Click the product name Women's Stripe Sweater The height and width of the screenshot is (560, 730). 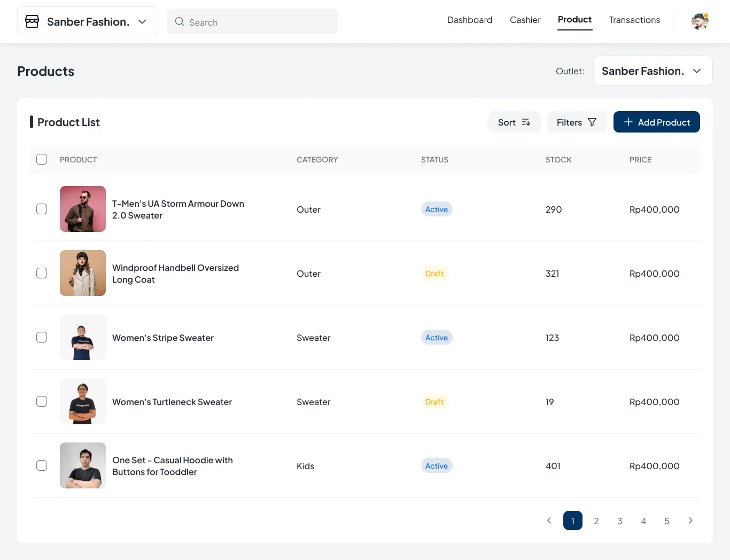(163, 338)
